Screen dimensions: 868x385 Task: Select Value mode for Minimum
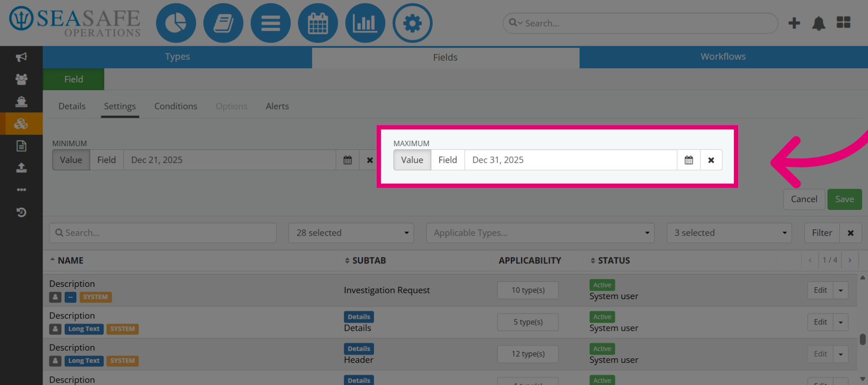[x=71, y=160]
